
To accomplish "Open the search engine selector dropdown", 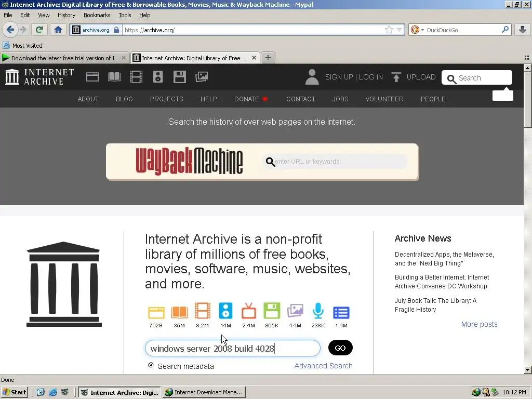I will pos(417,30).
